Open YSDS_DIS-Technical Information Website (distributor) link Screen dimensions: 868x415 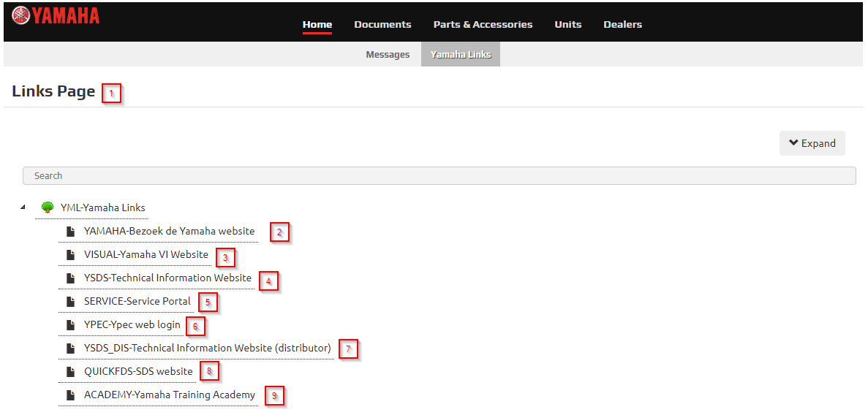208,348
